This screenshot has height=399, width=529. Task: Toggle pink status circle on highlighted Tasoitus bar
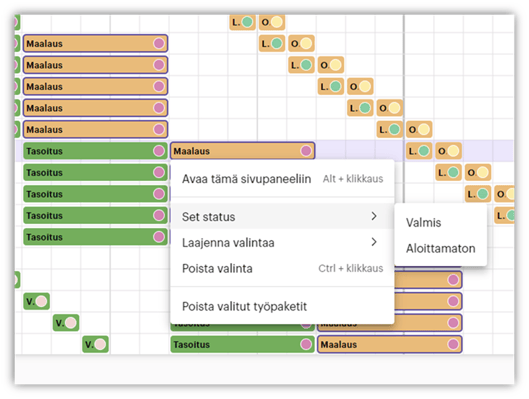(159, 151)
